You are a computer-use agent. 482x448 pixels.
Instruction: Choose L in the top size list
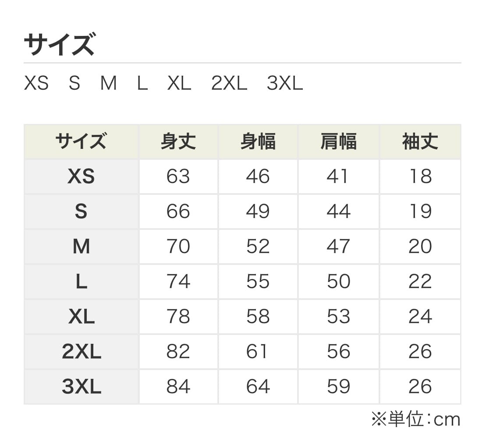142,83
